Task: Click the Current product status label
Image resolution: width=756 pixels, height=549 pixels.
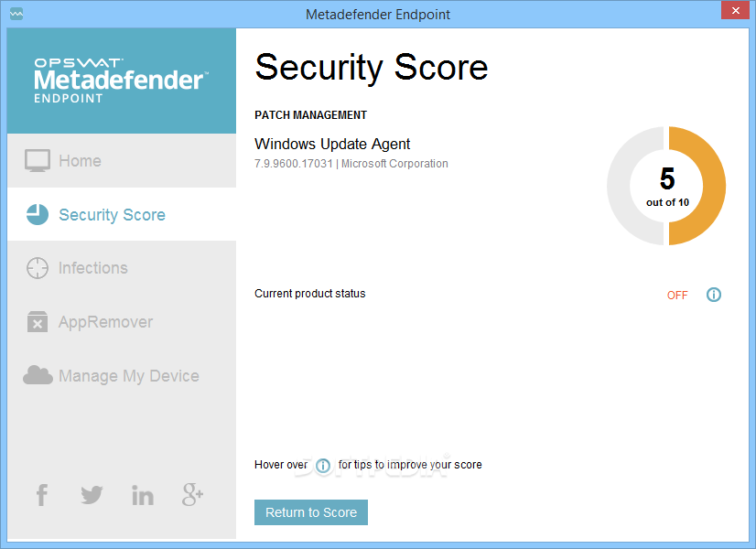Action: tap(310, 294)
